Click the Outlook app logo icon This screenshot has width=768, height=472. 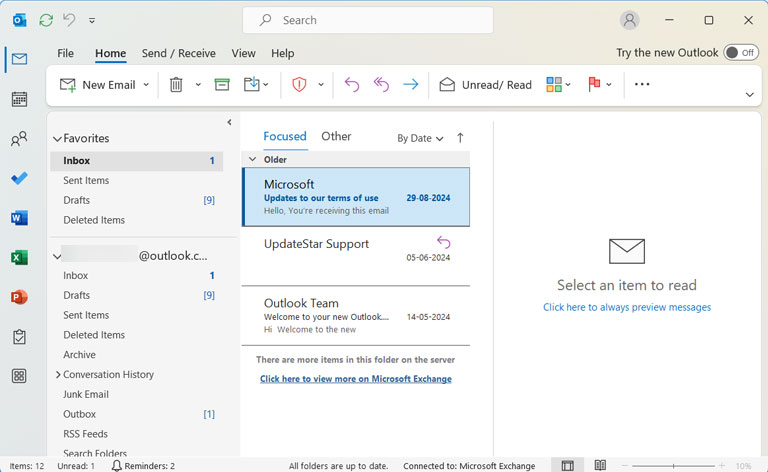[x=19, y=20]
